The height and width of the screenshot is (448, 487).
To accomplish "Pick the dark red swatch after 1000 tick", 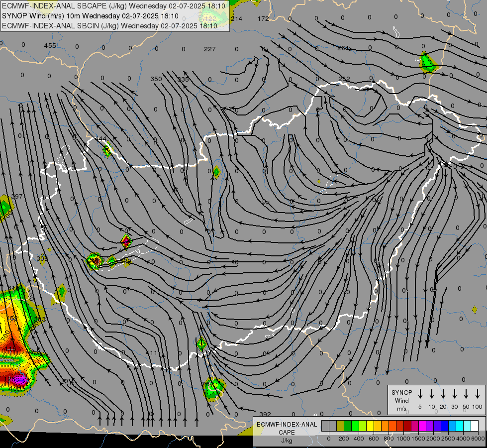I will [407, 426].
